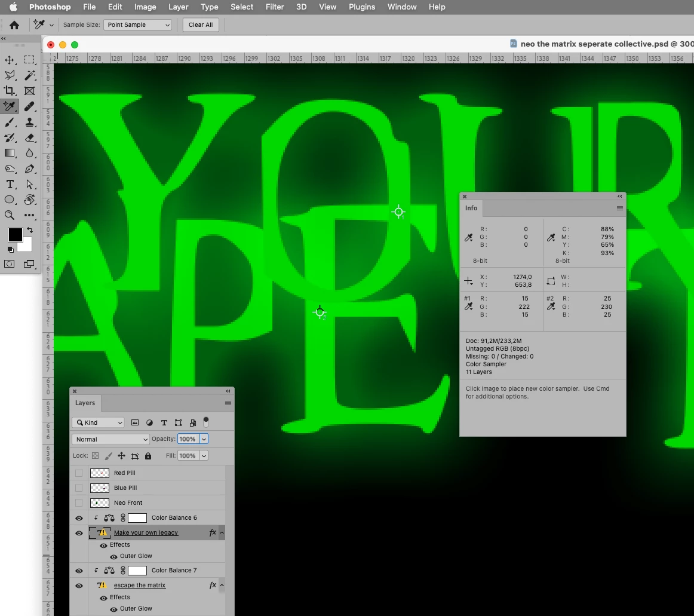The width and height of the screenshot is (694, 616).
Task: Open the Image menu
Action: tap(145, 7)
